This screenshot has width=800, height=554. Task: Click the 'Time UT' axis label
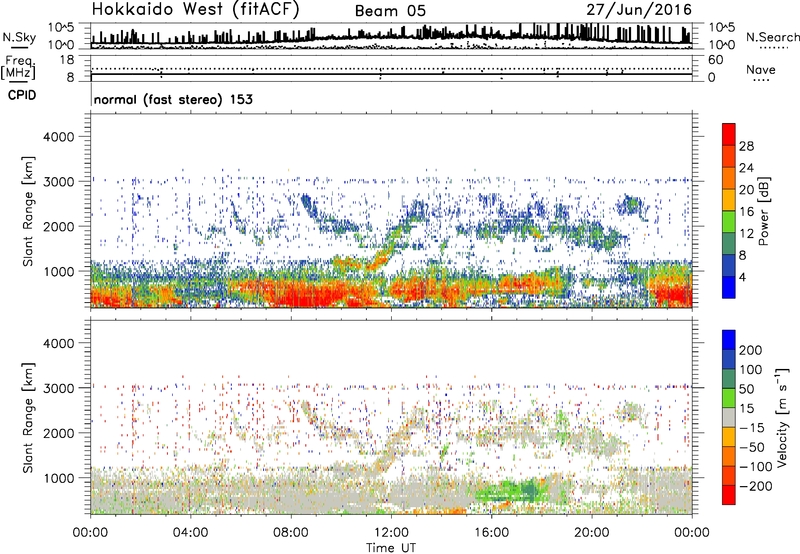click(391, 548)
